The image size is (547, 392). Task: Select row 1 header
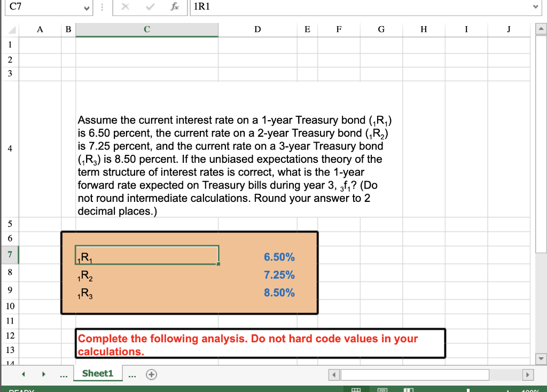click(10, 45)
